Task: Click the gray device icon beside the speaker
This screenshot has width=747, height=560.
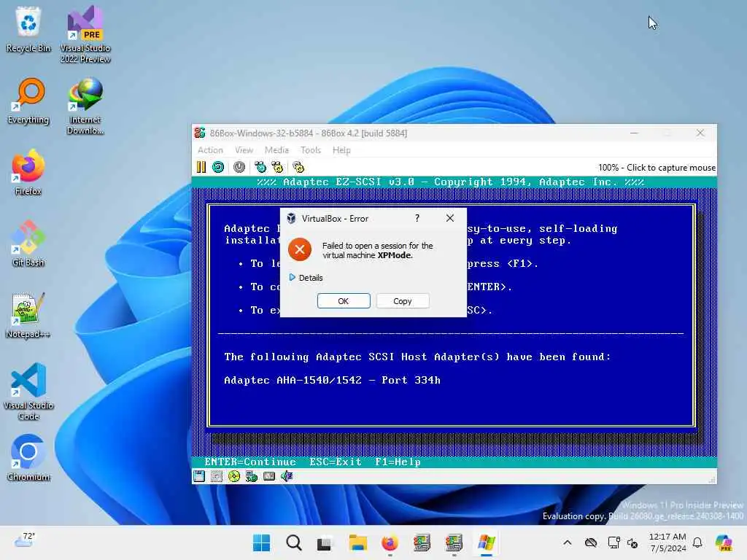Action: [x=269, y=476]
